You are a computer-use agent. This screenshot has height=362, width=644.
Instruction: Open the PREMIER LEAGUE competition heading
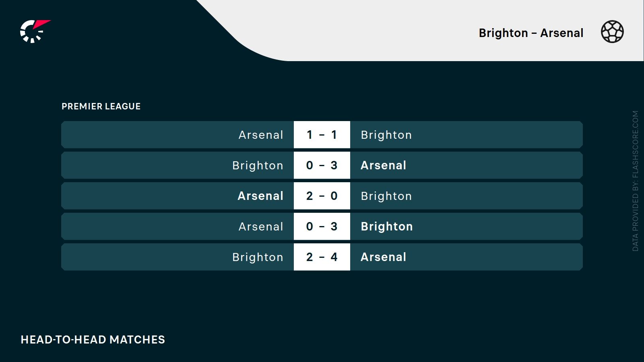101,107
